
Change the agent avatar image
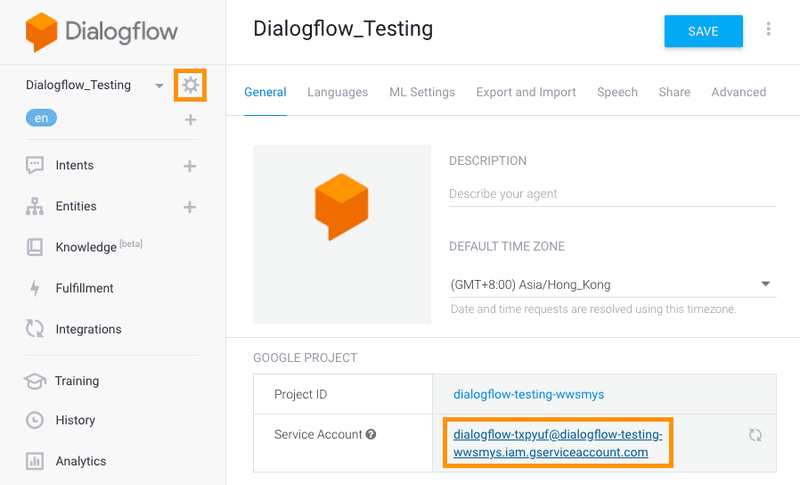342,235
